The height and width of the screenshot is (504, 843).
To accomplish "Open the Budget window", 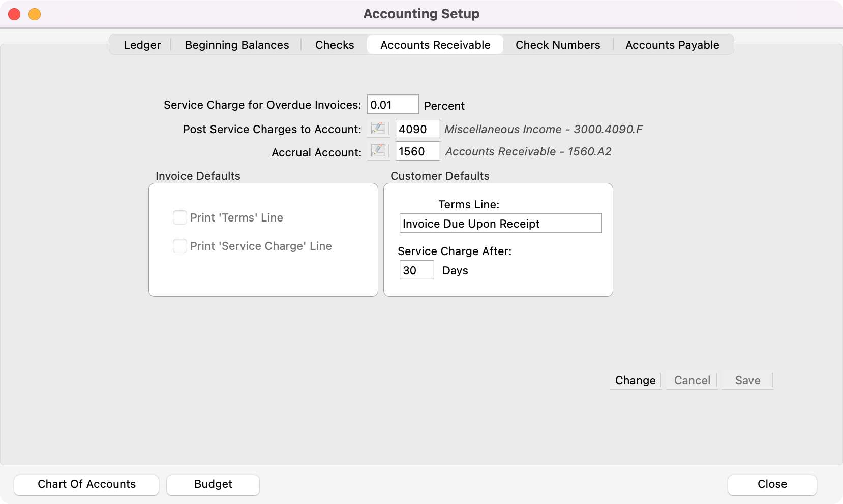I will click(213, 484).
